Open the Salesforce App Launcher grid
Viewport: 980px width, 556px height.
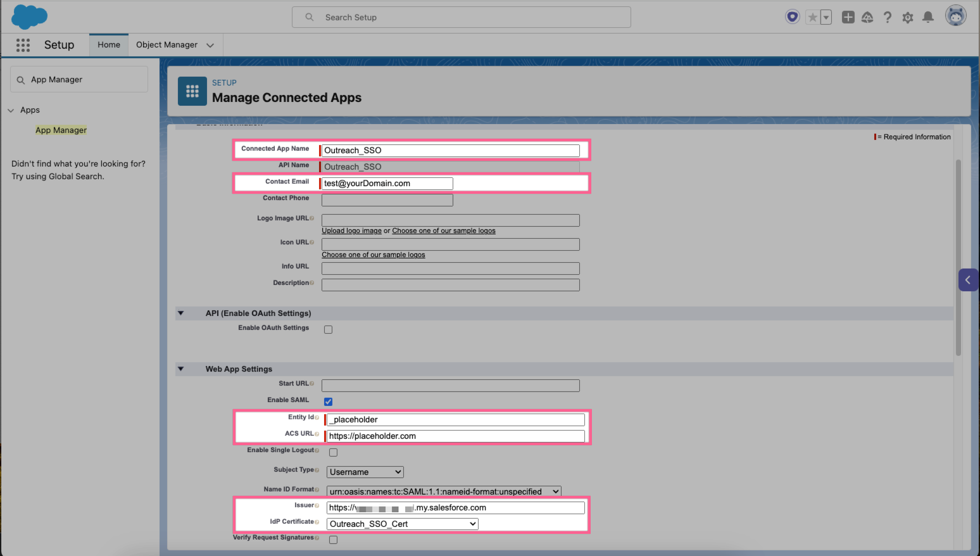click(x=23, y=45)
